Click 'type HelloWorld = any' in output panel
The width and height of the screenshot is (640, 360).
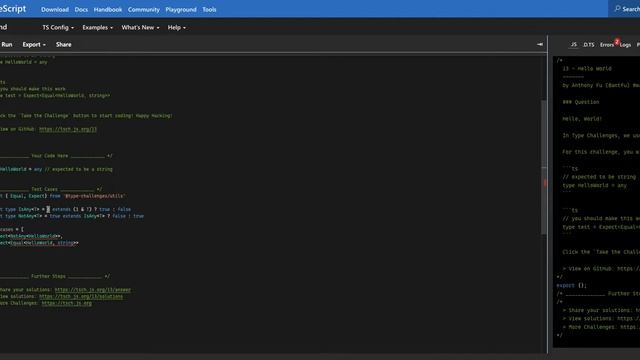[594, 185]
